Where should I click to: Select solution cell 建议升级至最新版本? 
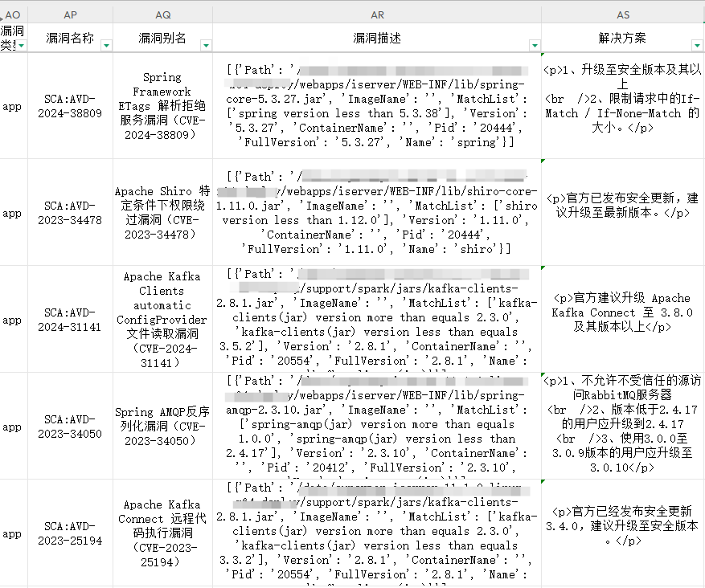(x=623, y=213)
